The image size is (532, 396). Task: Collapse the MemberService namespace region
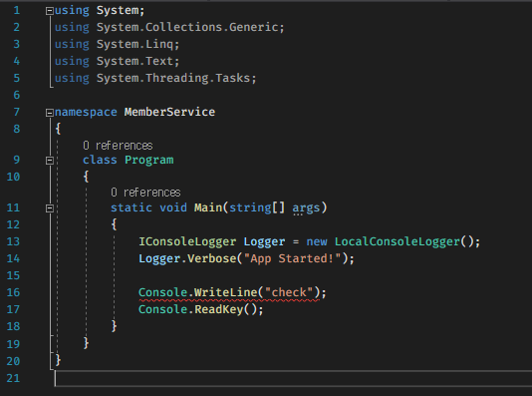pos(50,113)
